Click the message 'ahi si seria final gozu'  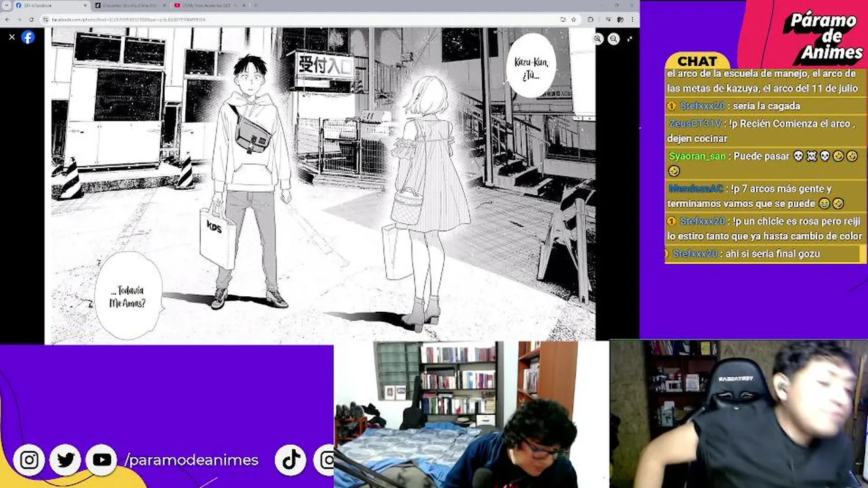[x=766, y=253]
